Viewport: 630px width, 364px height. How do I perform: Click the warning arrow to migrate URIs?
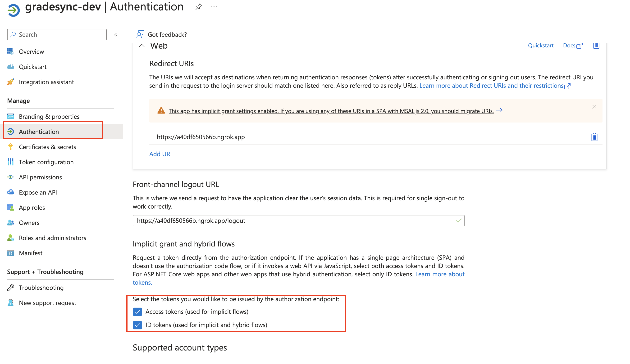499,110
